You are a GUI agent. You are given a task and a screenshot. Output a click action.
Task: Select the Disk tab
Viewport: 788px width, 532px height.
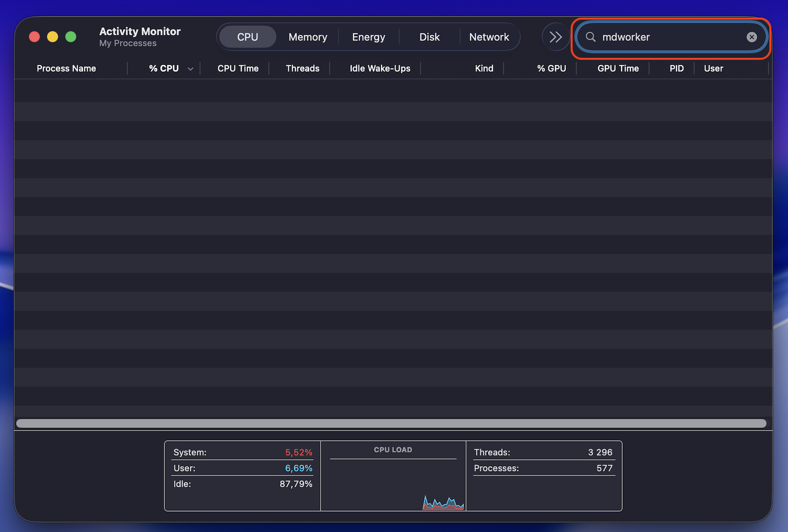coord(429,37)
